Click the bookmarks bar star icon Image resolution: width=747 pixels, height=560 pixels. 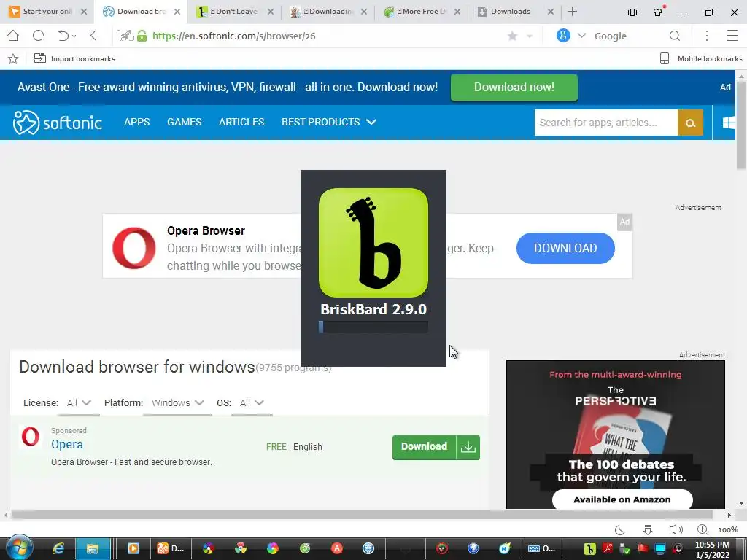[x=13, y=58]
